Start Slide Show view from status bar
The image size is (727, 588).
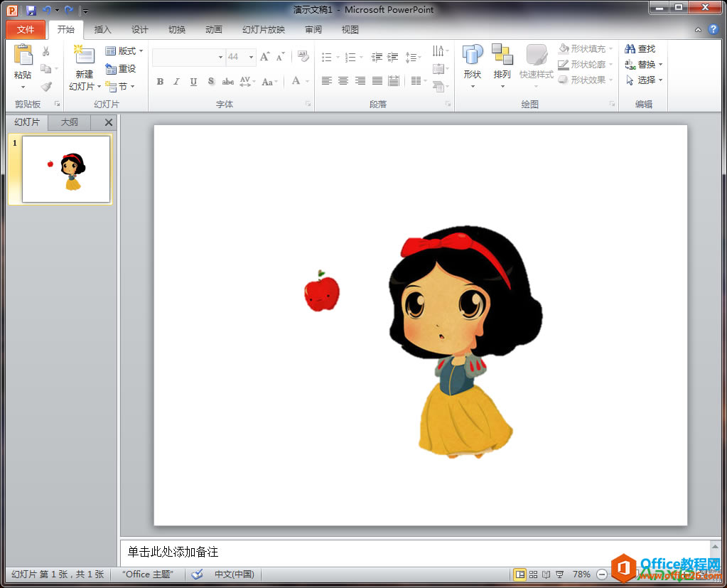[x=559, y=574]
